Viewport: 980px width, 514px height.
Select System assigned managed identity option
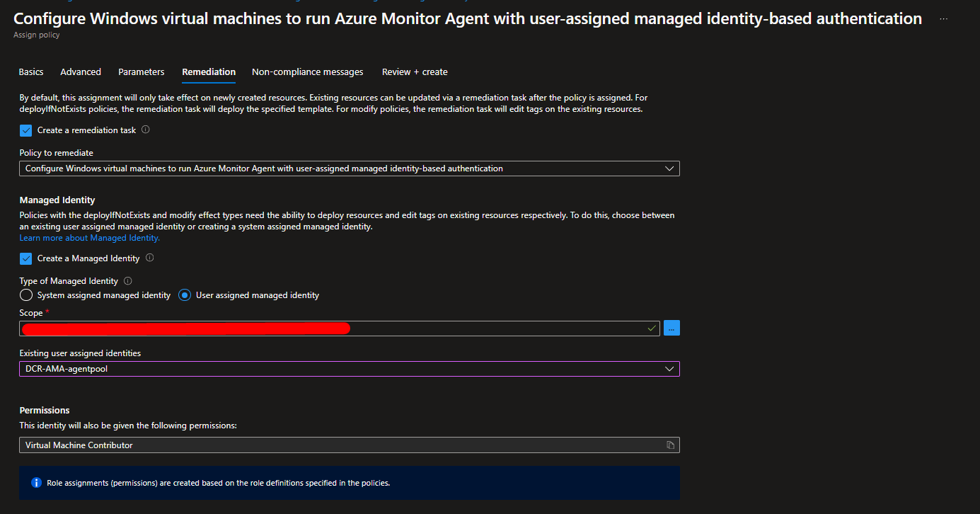(x=26, y=295)
